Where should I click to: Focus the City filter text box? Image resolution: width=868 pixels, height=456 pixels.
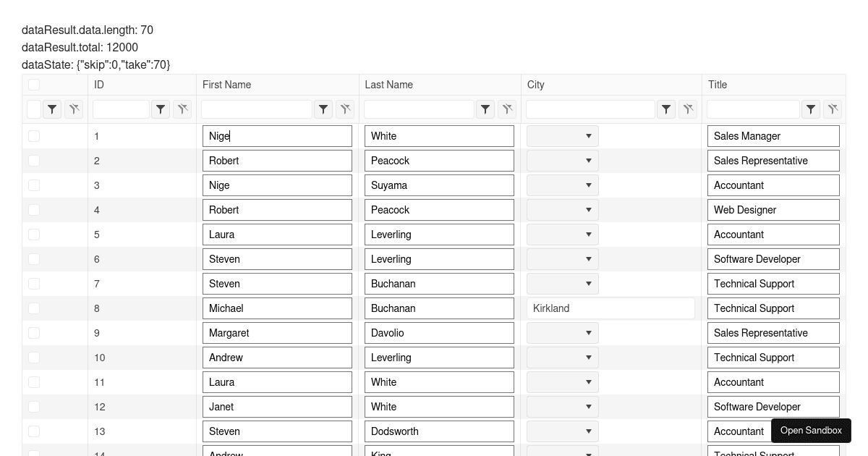[590, 109]
